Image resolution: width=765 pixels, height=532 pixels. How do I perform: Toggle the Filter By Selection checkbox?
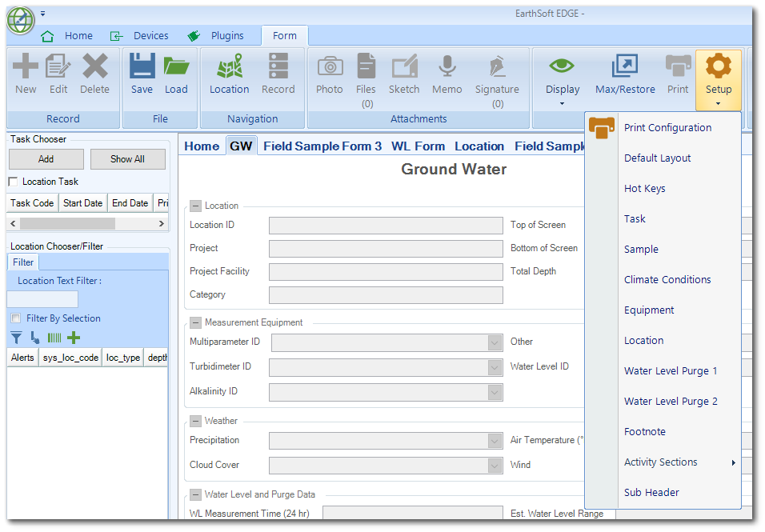(x=16, y=318)
